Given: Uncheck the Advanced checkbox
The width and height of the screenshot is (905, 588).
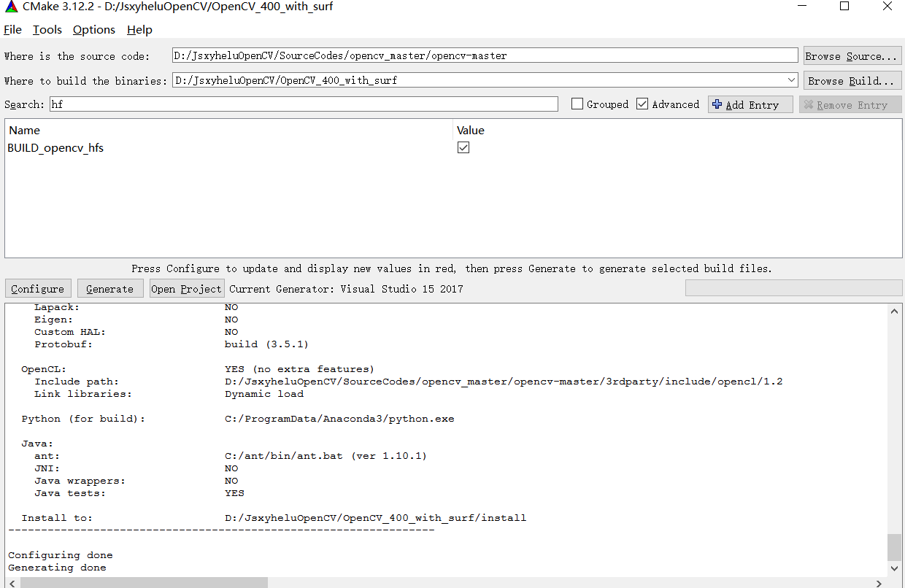Looking at the screenshot, I should (642, 104).
